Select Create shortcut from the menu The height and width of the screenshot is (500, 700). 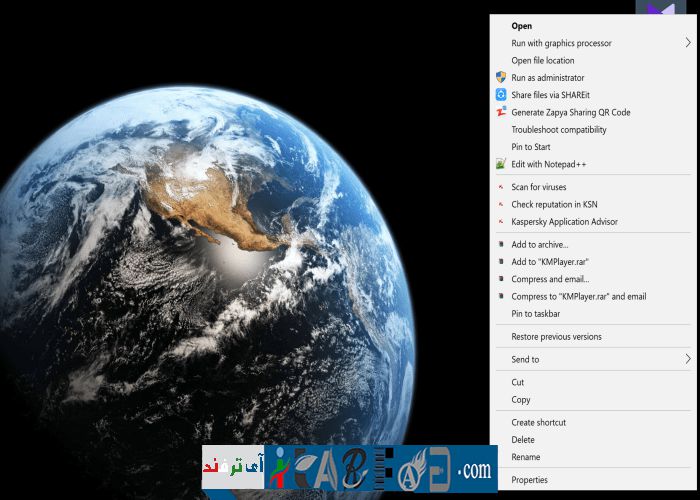pyautogui.click(x=538, y=423)
